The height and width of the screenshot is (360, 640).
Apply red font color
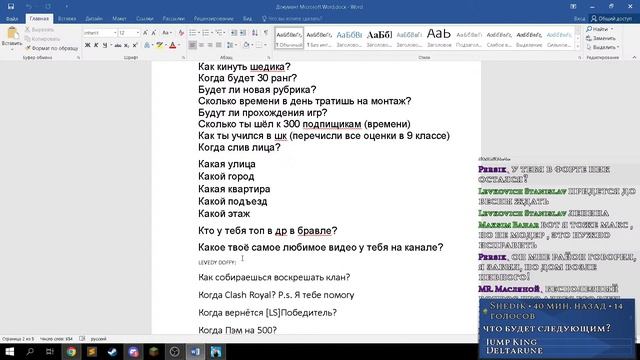tap(173, 45)
